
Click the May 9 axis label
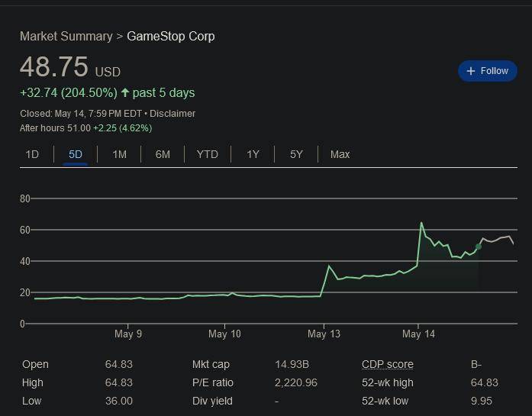pyautogui.click(x=128, y=334)
